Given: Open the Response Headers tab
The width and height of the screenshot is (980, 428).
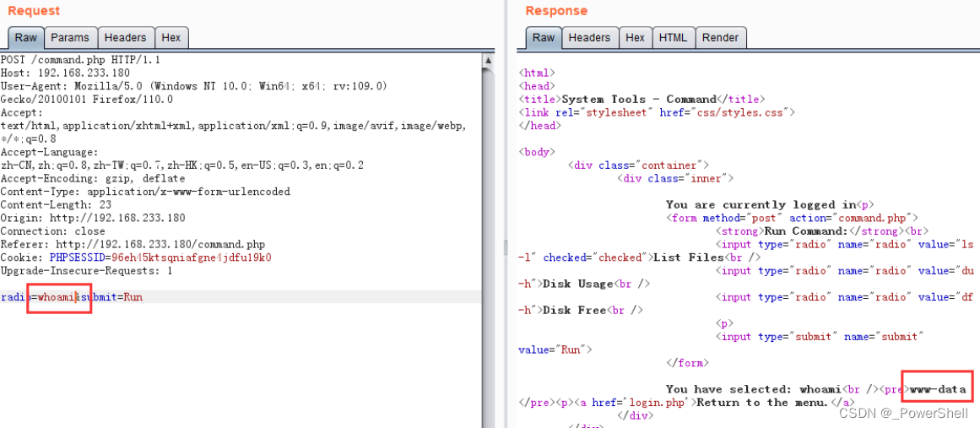Looking at the screenshot, I should tap(589, 37).
